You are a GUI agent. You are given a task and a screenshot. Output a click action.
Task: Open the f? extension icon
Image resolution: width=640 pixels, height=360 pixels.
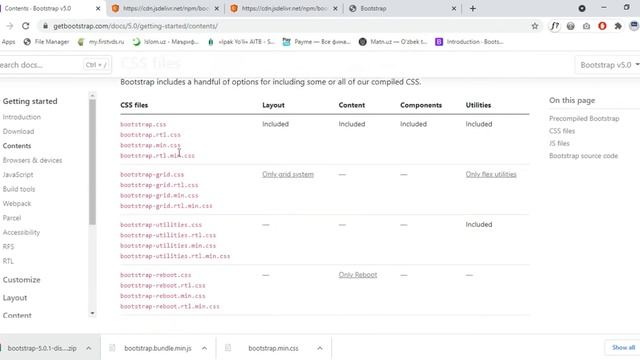coord(554,26)
